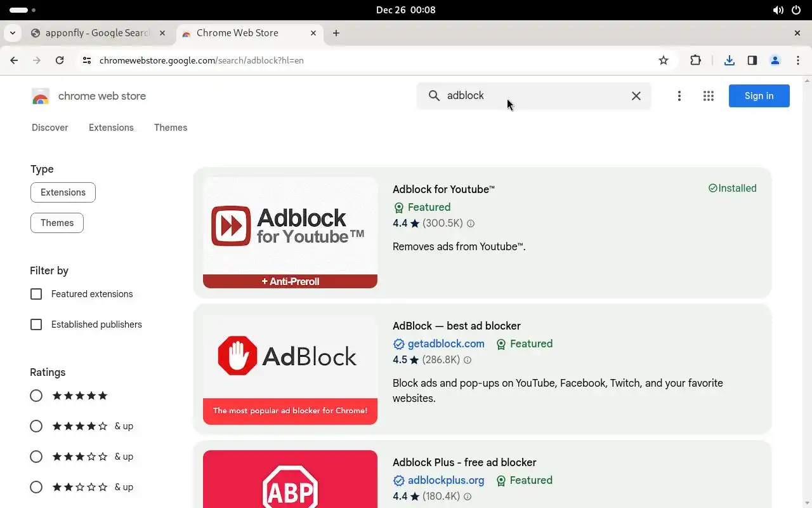Image resolution: width=812 pixels, height=508 pixels.
Task: Switch to the Chrome Web Store tab
Action: pyautogui.click(x=249, y=33)
